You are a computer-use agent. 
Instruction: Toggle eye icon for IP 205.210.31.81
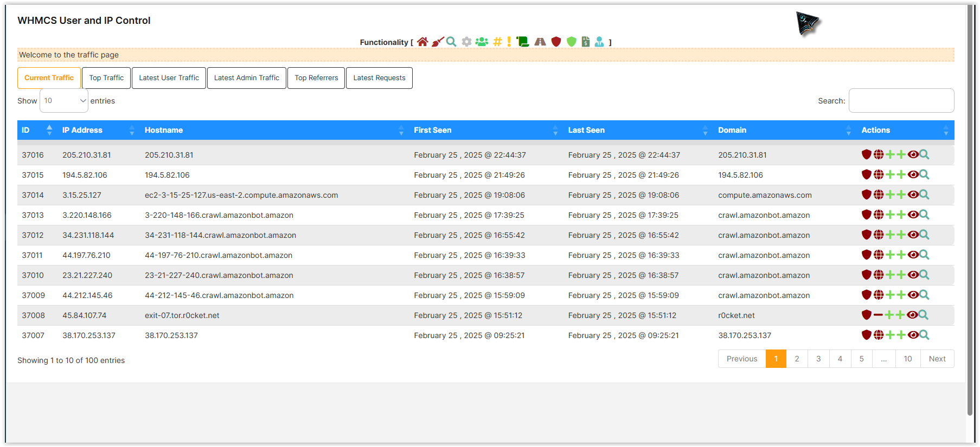913,154
